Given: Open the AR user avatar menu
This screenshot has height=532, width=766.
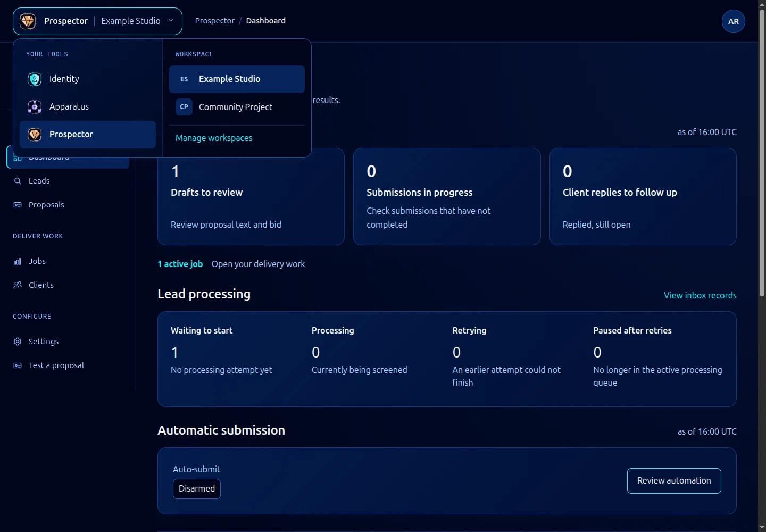Looking at the screenshot, I should pos(734,21).
